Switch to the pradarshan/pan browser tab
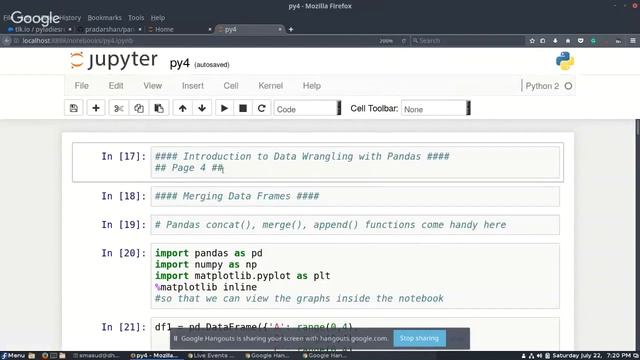 point(109,29)
